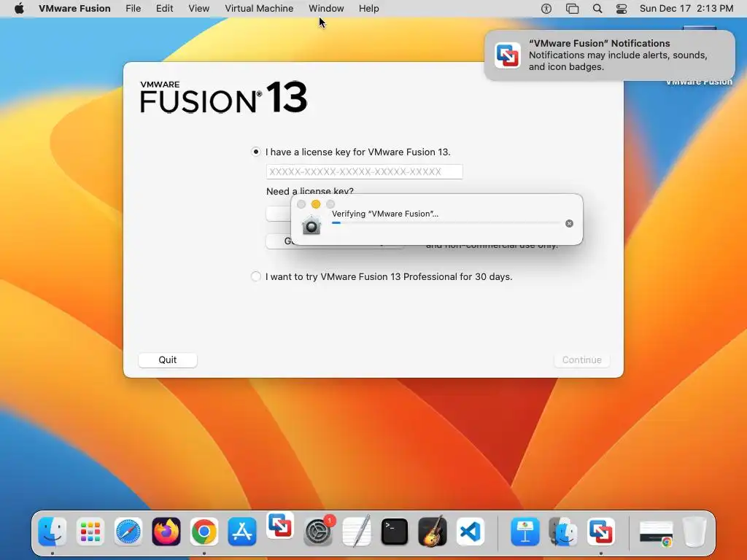Click the license key input field

click(x=365, y=171)
